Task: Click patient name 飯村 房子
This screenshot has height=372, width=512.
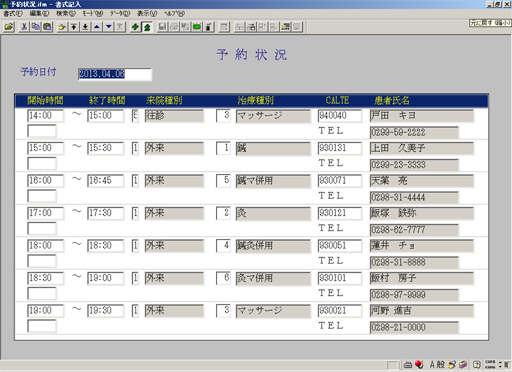Action: pyautogui.click(x=422, y=278)
